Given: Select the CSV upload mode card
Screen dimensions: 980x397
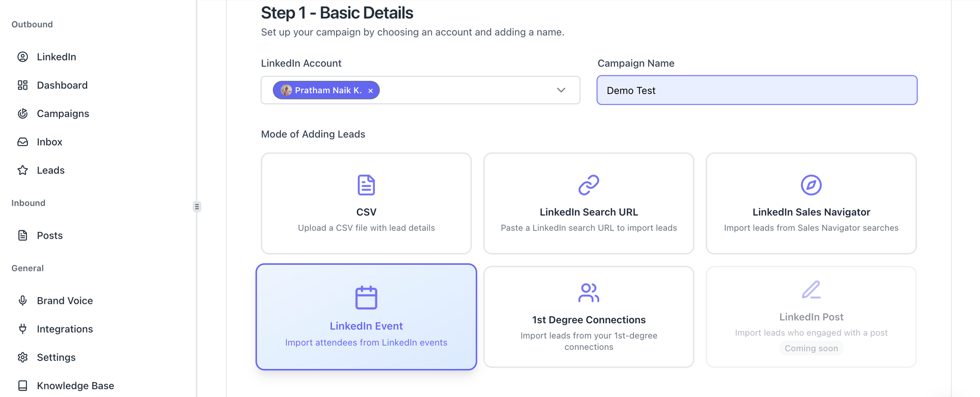Looking at the screenshot, I should pyautogui.click(x=366, y=203).
